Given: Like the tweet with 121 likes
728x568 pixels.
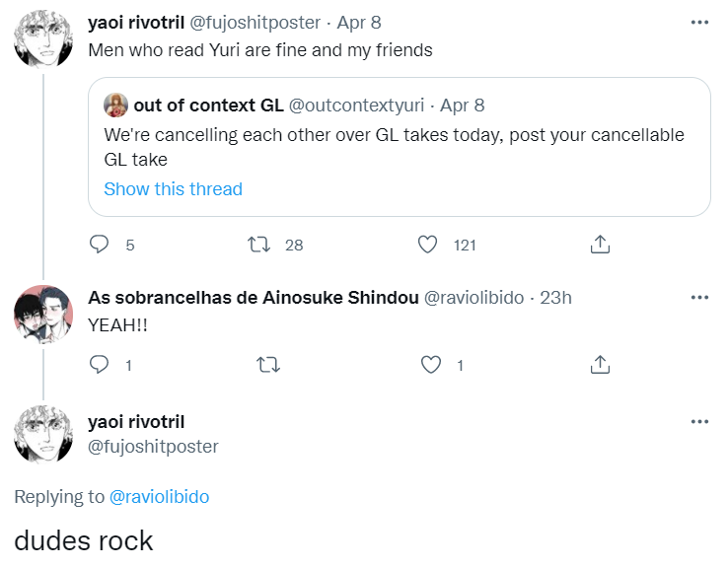Looking at the screenshot, I should click(428, 245).
